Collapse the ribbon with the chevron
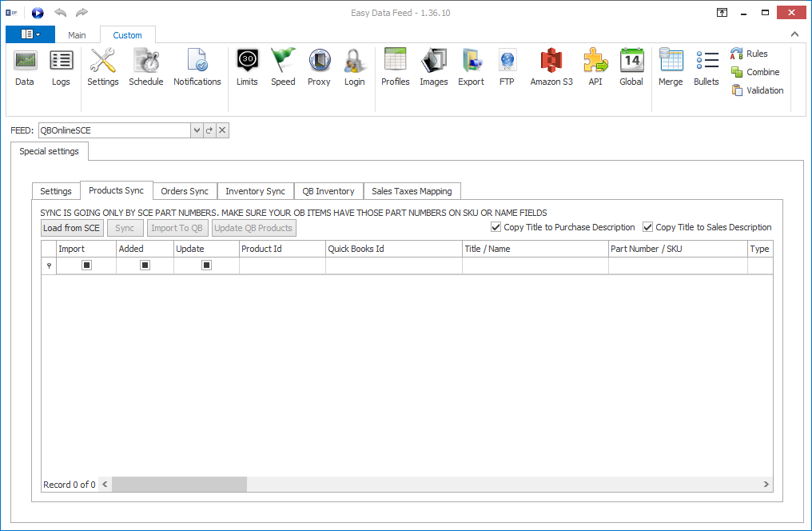812x531 pixels. pyautogui.click(x=794, y=34)
